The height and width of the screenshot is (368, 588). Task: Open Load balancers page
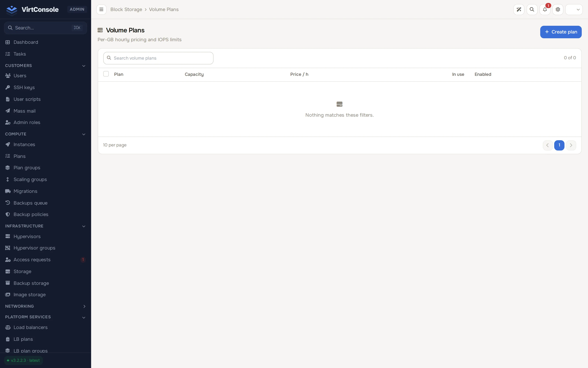coord(45,327)
